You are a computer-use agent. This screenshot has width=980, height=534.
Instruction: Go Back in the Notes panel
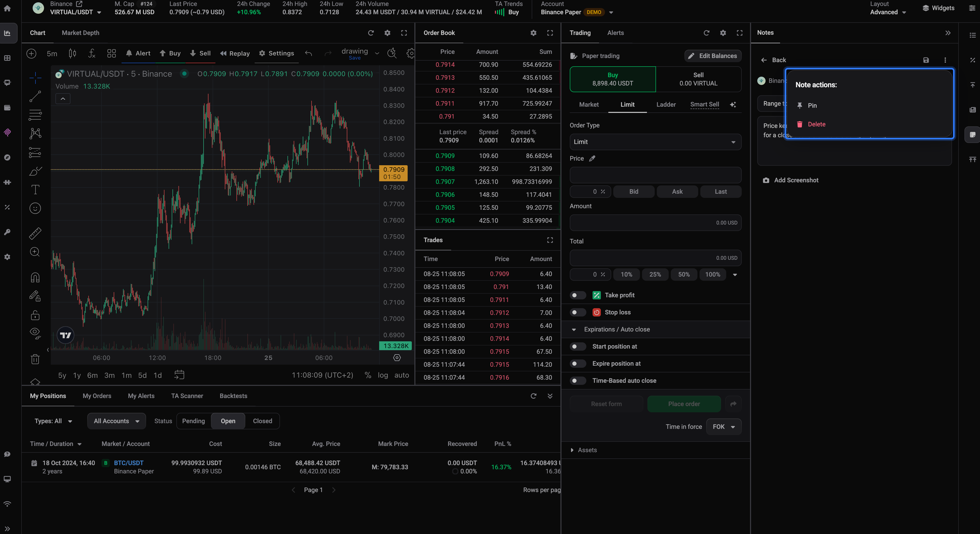point(773,60)
